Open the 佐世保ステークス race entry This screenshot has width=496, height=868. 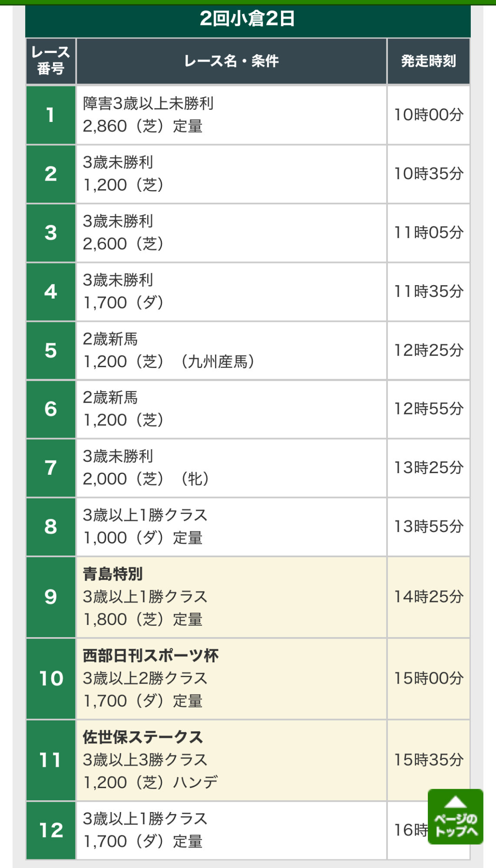click(x=231, y=760)
